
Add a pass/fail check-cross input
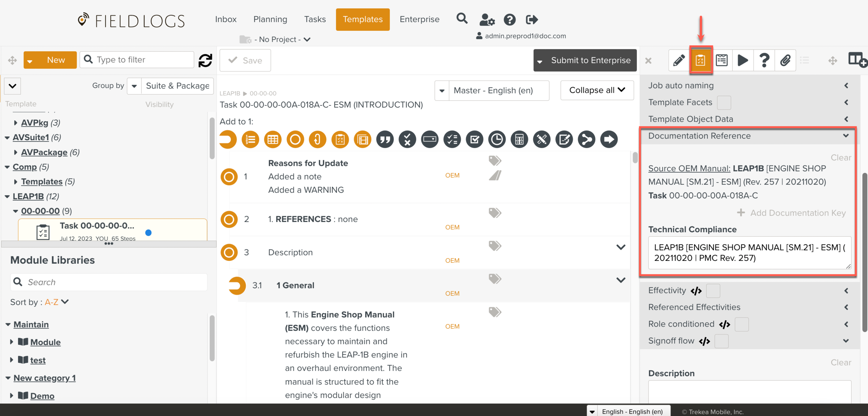[407, 139]
